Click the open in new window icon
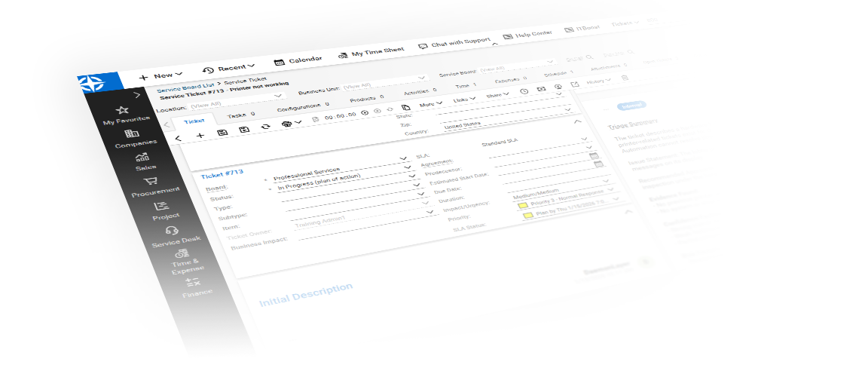 tap(575, 84)
